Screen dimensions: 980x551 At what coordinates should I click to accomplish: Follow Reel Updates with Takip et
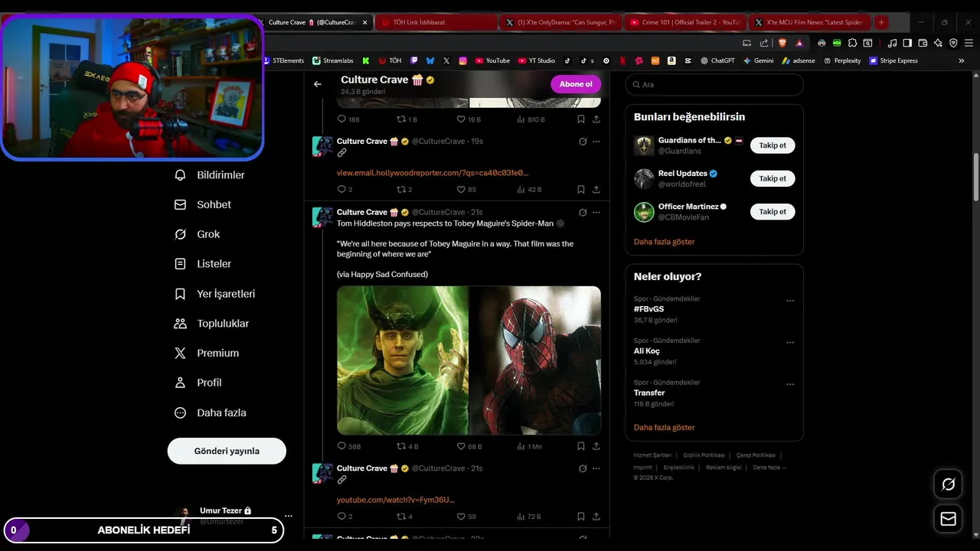(773, 178)
